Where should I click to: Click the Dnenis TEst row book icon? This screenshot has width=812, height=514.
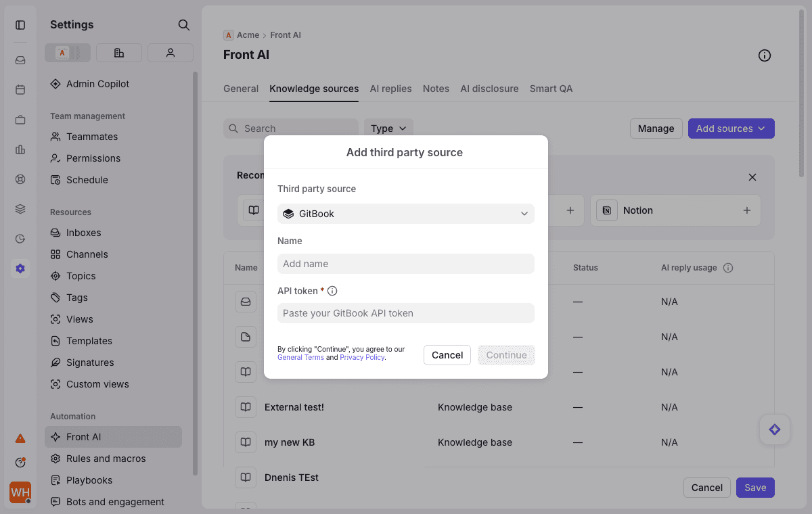click(246, 477)
